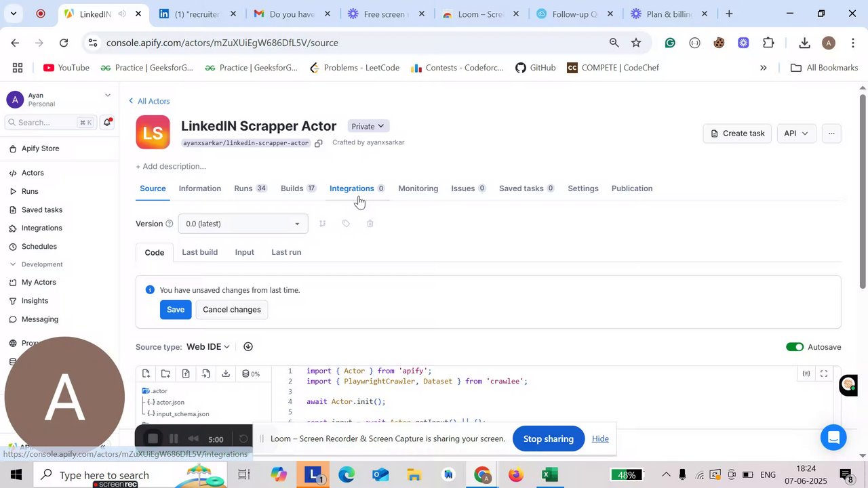Click Cancel changes
This screenshot has height=488, width=868.
(232, 310)
